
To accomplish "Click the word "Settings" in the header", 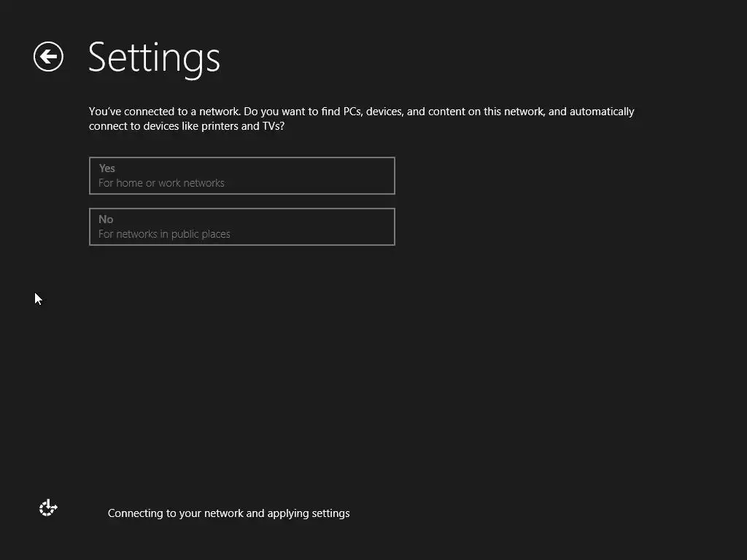I will click(154, 57).
